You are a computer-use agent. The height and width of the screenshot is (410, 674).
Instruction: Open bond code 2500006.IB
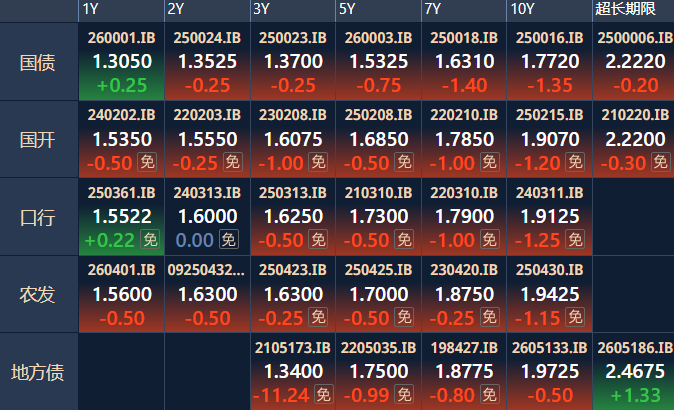[634, 38]
